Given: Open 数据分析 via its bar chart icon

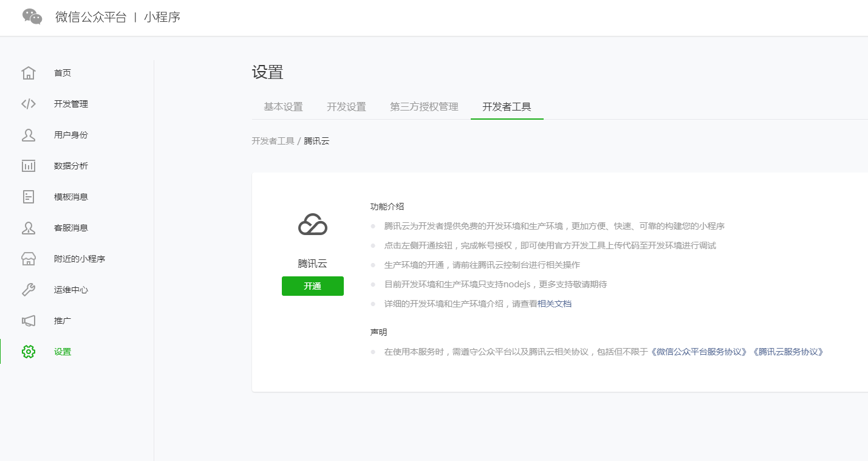Looking at the screenshot, I should (29, 166).
